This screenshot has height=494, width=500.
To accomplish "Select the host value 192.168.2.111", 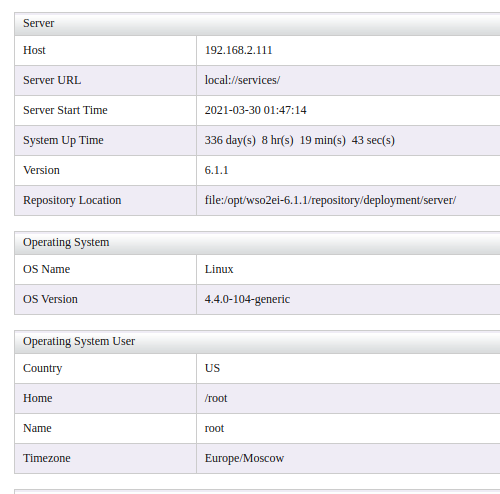I will [238, 50].
